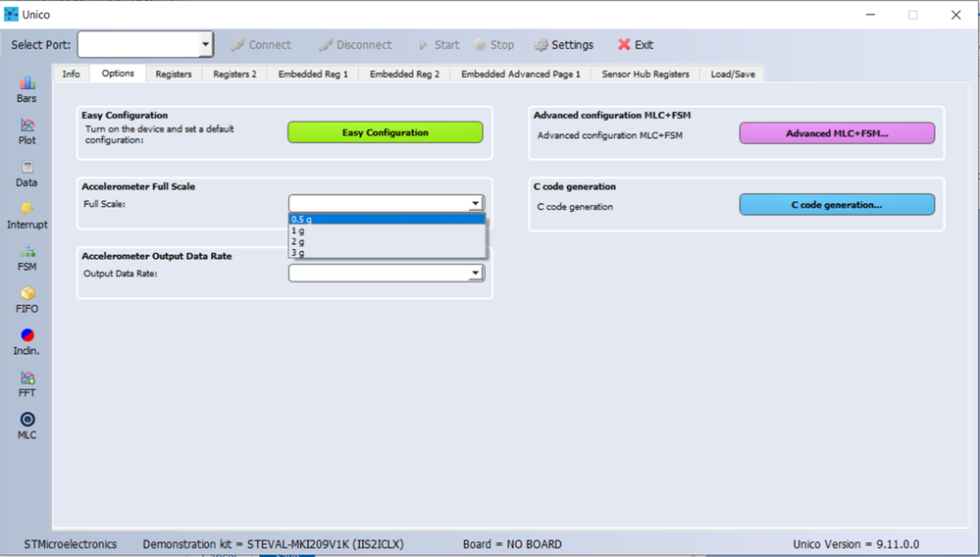Switch to the Embedded Reg 1 tab
The height and width of the screenshot is (557, 980).
point(313,74)
